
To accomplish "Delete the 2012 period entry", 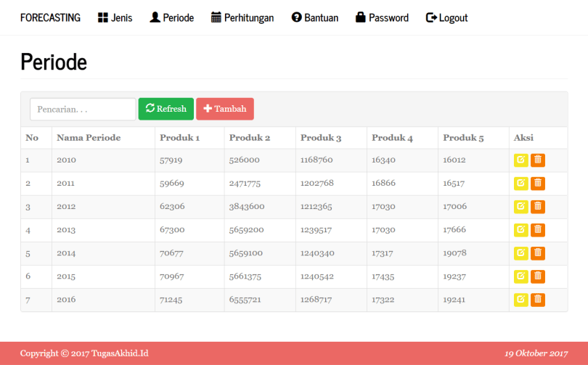I will [538, 207].
